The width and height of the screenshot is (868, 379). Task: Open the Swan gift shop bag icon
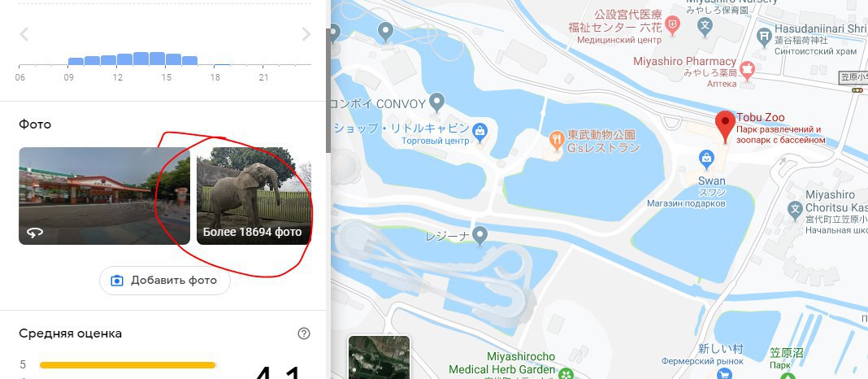705,159
